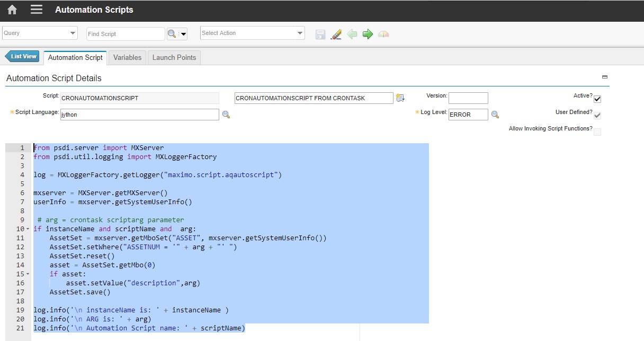
Task: Switch to the Automation Script tab
Action: click(75, 57)
